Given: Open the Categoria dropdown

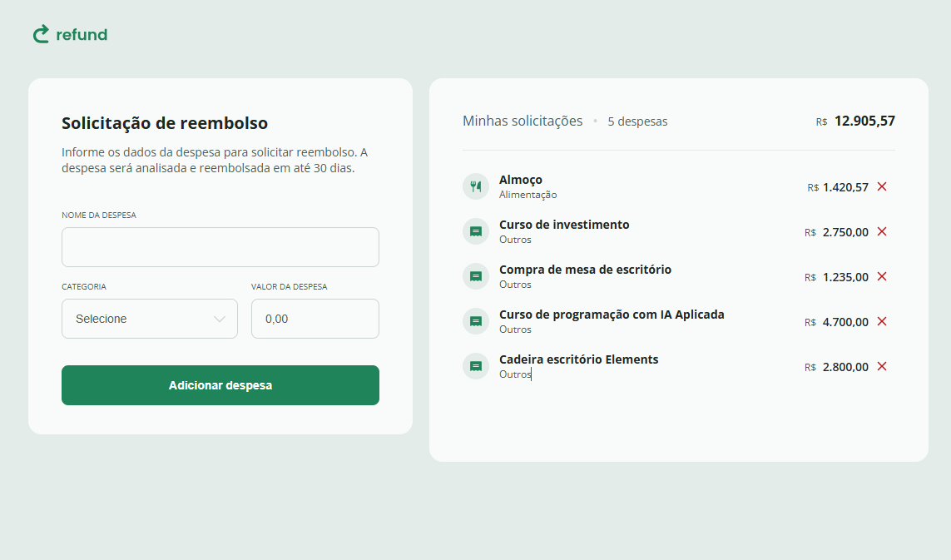Looking at the screenshot, I should pyautogui.click(x=150, y=319).
